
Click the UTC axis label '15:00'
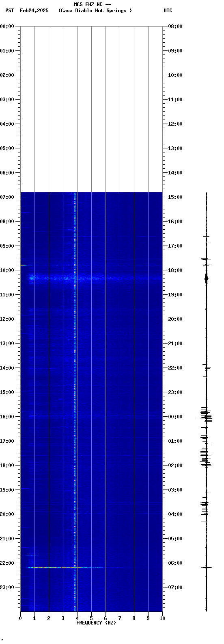pos(175,197)
